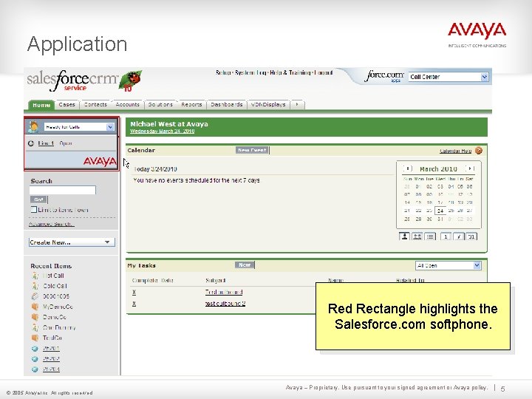Switch to the Cases tab

click(x=66, y=104)
